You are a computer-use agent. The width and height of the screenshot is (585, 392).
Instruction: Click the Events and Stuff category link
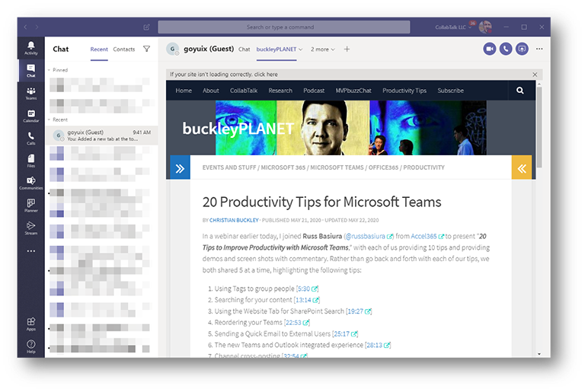click(229, 167)
